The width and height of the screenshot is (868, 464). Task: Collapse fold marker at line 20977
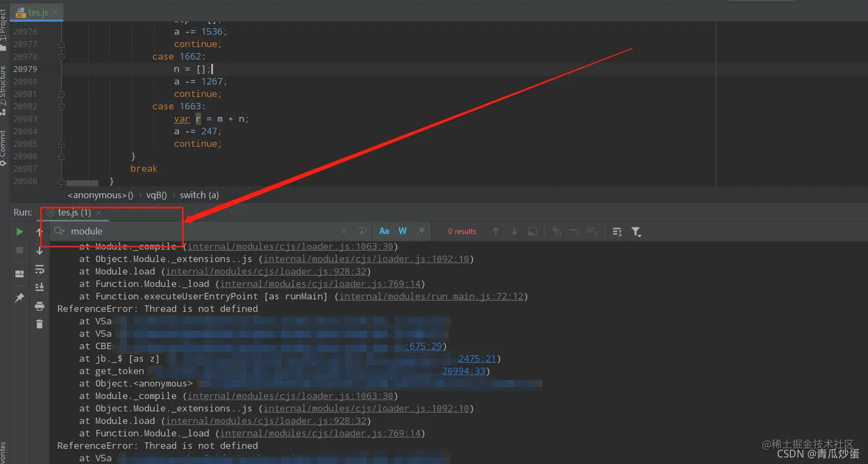[x=61, y=44]
